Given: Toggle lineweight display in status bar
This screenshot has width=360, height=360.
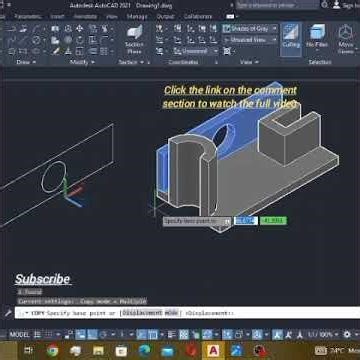Looking at the screenshot, I should pyautogui.click(x=172, y=334).
